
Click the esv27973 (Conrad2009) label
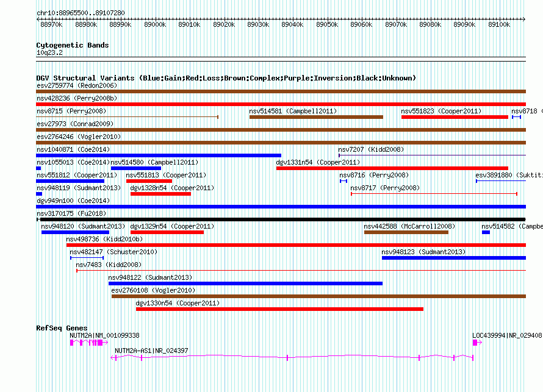(x=75, y=124)
